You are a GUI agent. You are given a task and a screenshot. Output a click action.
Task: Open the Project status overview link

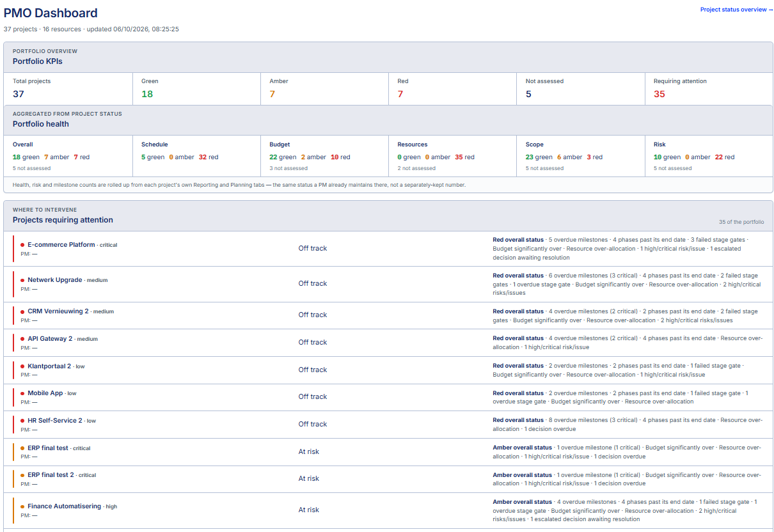tap(736, 10)
